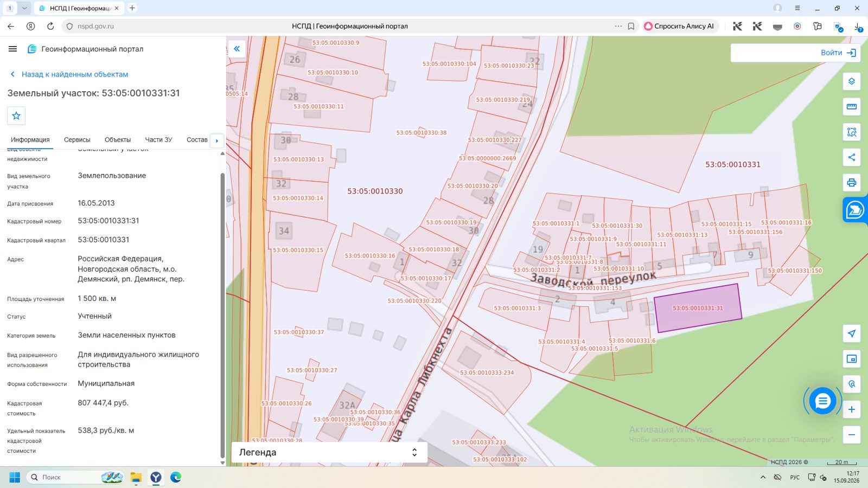Print the map with printer icon
Screen dimensions: 868x488
click(851, 182)
